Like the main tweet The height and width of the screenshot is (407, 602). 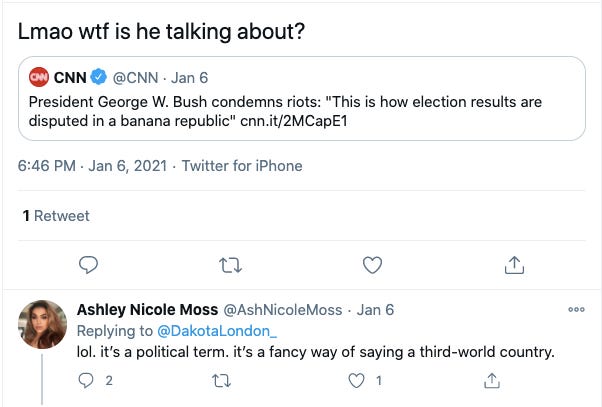pos(372,264)
